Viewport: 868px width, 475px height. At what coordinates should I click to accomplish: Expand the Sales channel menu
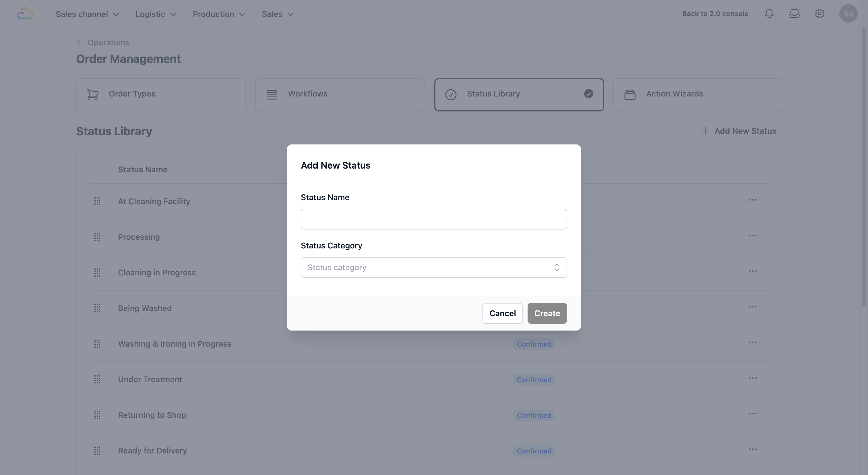87,14
